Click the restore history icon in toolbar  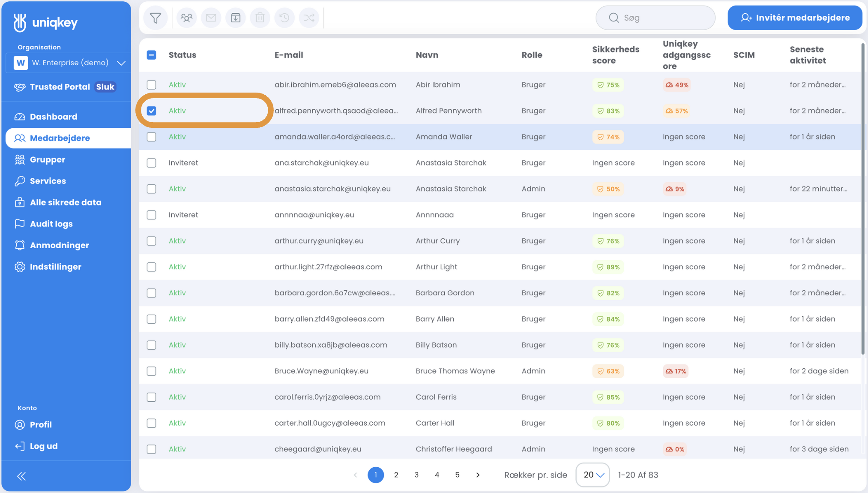284,18
